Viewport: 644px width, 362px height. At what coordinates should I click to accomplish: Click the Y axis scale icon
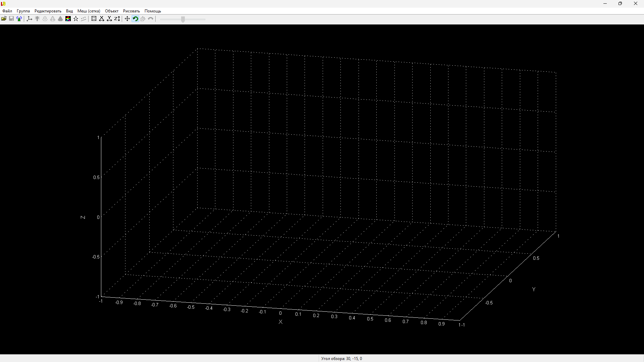[x=109, y=19]
